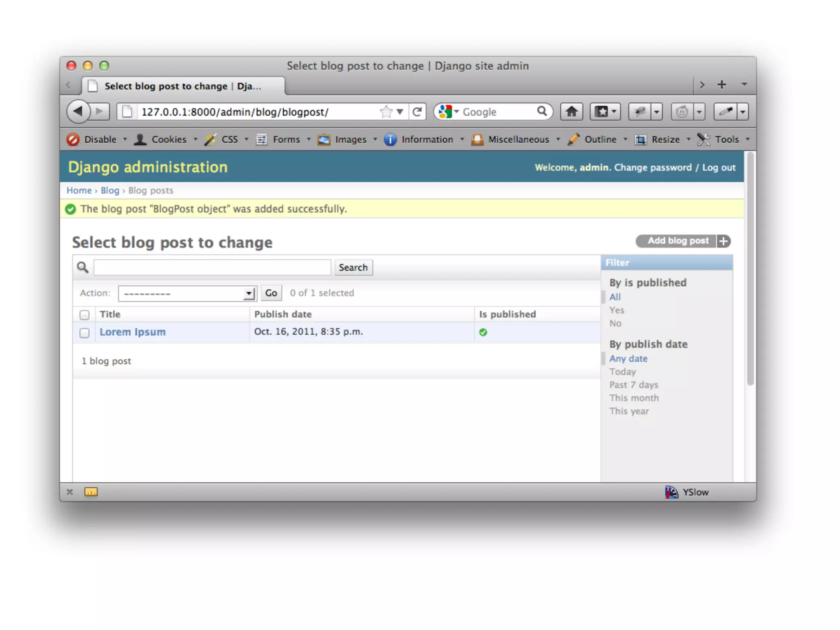
Task: Click the blog post search input field
Action: 212,267
